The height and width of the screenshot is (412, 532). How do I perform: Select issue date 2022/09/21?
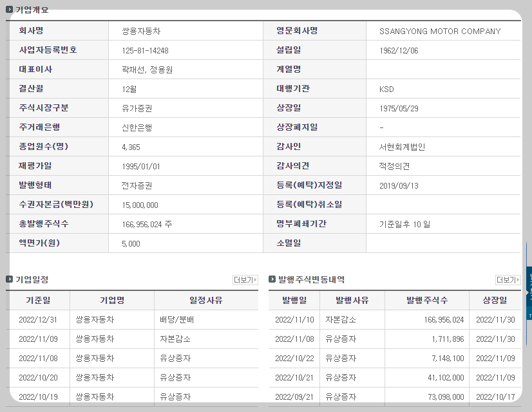coord(294,397)
